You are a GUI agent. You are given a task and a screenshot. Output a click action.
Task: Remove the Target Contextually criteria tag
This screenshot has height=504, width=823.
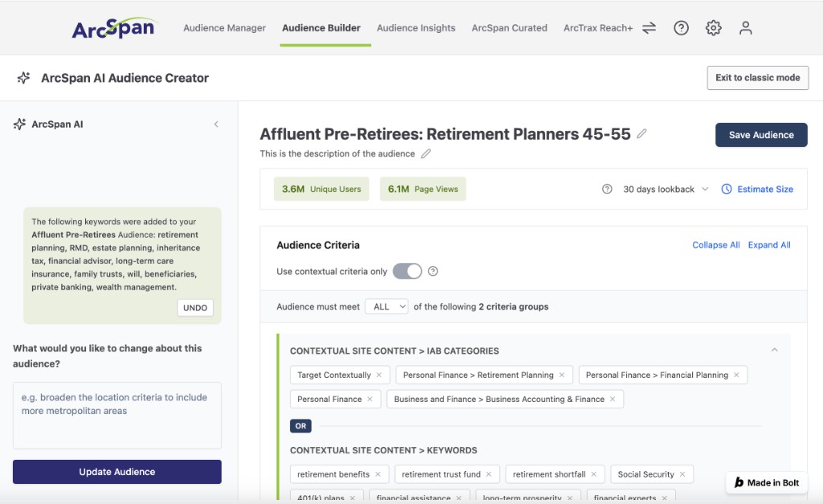pos(381,375)
